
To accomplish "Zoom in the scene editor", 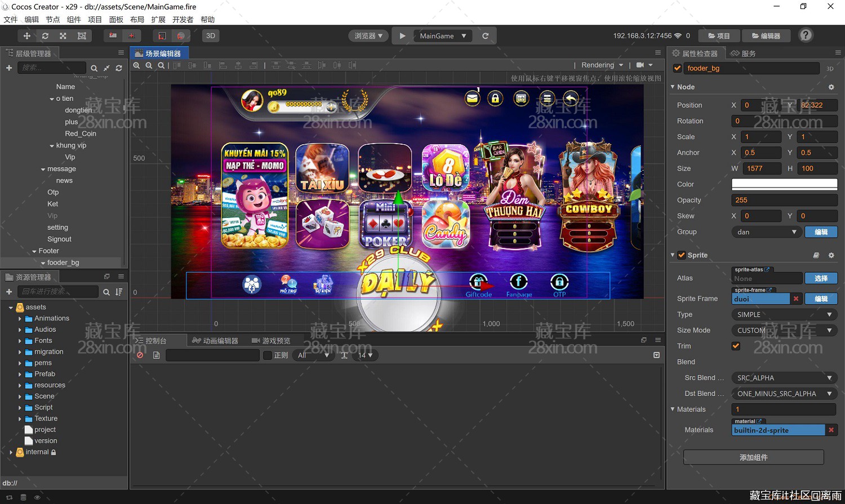I will pos(136,65).
